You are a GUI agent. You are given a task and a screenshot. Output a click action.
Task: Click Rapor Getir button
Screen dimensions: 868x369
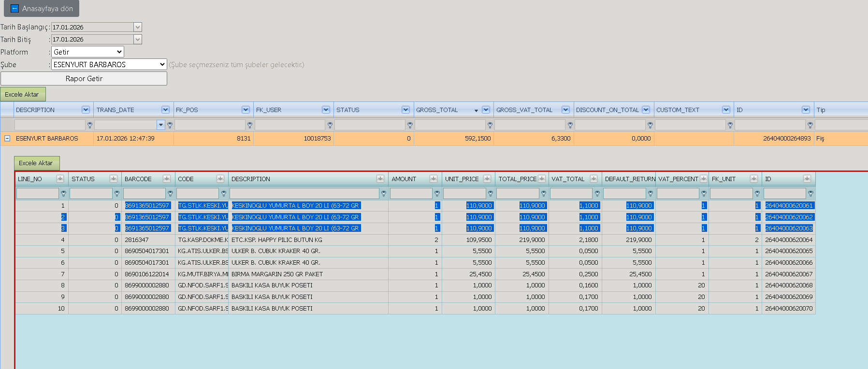click(84, 78)
